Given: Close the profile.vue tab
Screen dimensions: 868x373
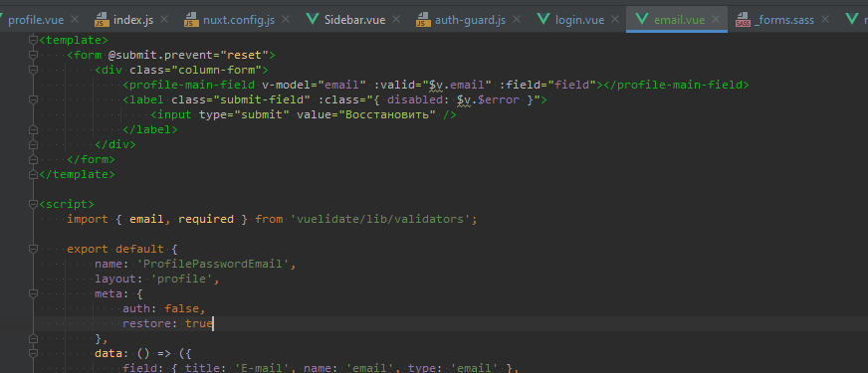Looking at the screenshot, I should 75,20.
